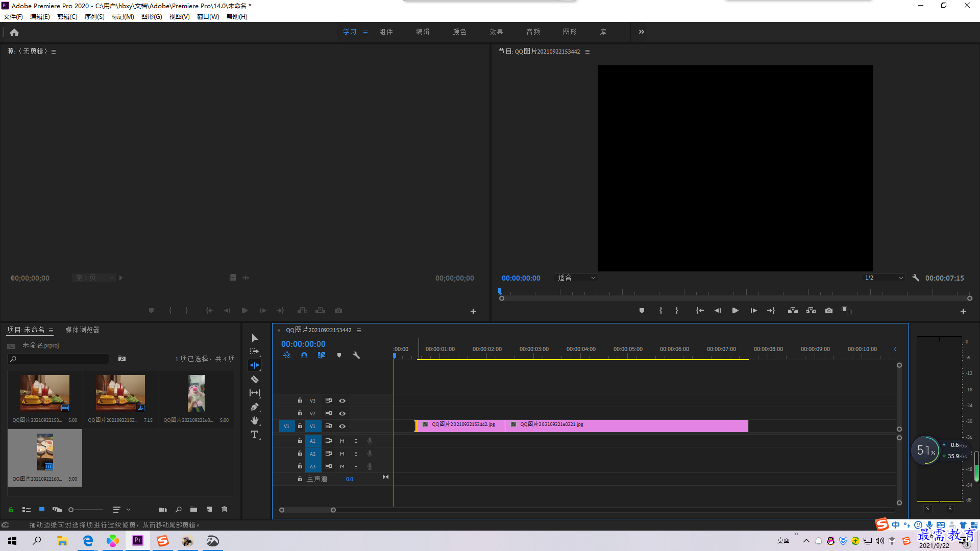Open Source panel menu
The width and height of the screenshot is (980, 551).
(54, 52)
